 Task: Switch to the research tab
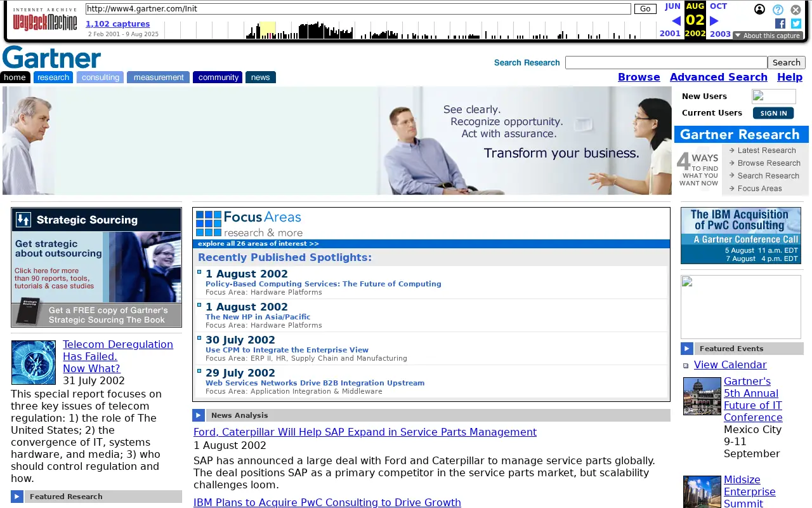point(53,77)
